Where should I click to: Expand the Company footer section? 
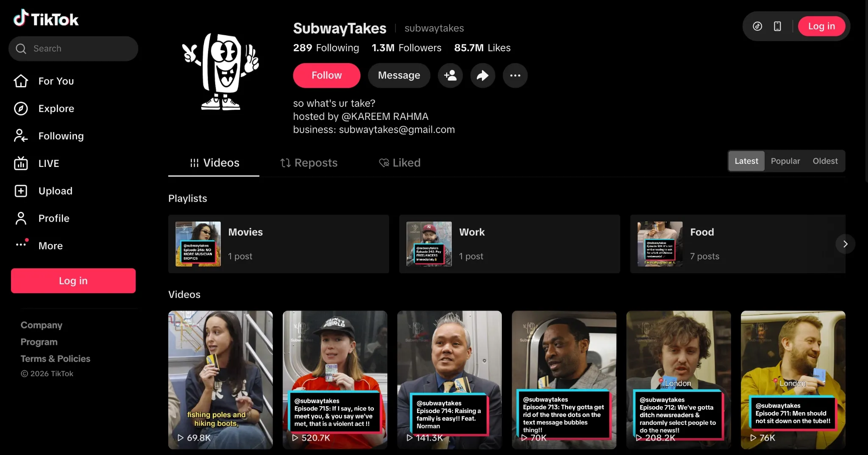point(42,325)
